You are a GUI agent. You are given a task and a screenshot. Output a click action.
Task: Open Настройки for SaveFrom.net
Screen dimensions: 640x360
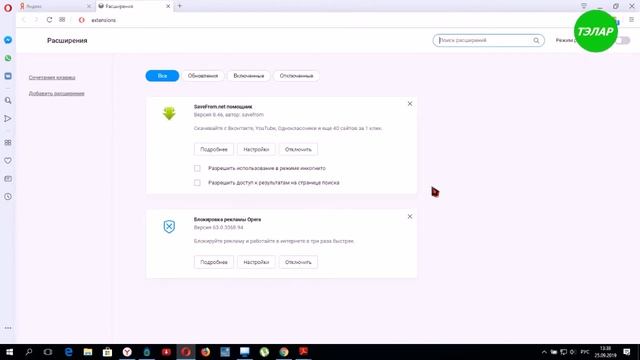(256, 149)
